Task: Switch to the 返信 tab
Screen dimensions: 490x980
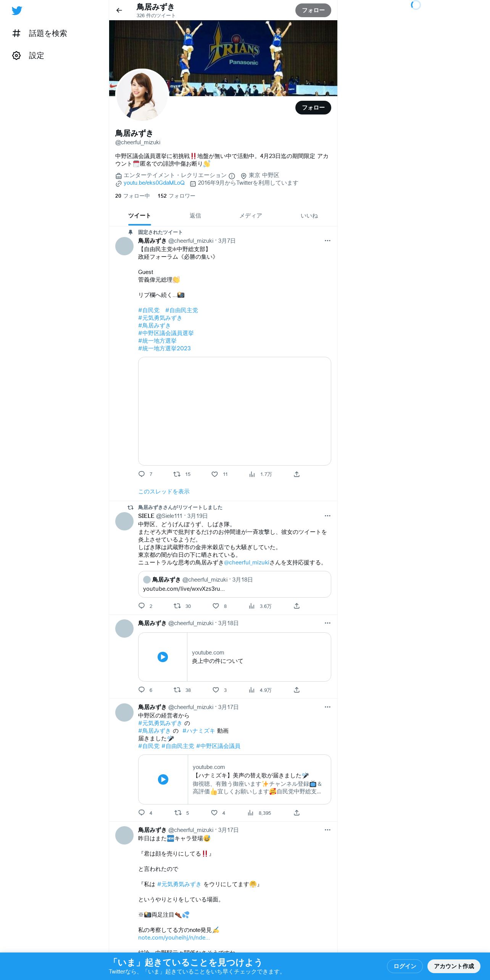Action: 195,216
